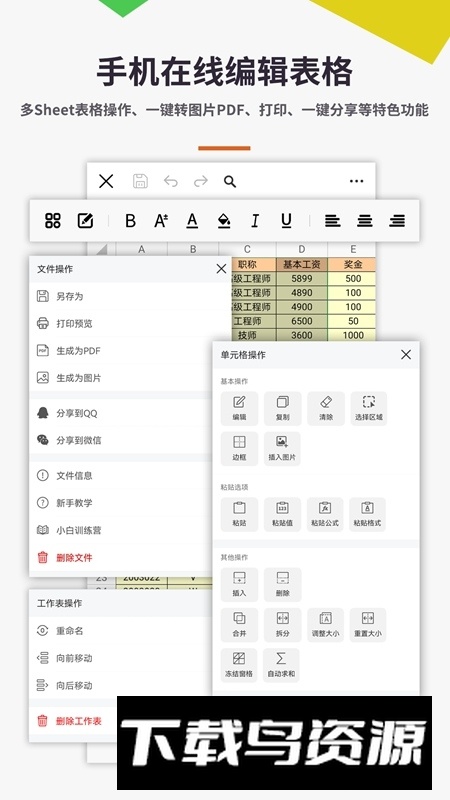The image size is (450, 800).
Task: Toggle bold formatting
Action: (x=131, y=220)
